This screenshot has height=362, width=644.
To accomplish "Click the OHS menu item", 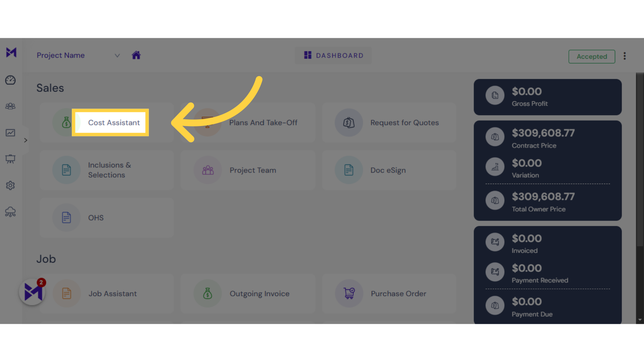I will (x=96, y=218).
